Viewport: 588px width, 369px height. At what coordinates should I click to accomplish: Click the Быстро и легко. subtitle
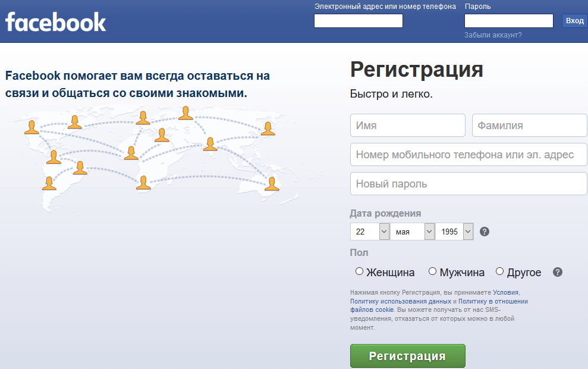tap(391, 94)
